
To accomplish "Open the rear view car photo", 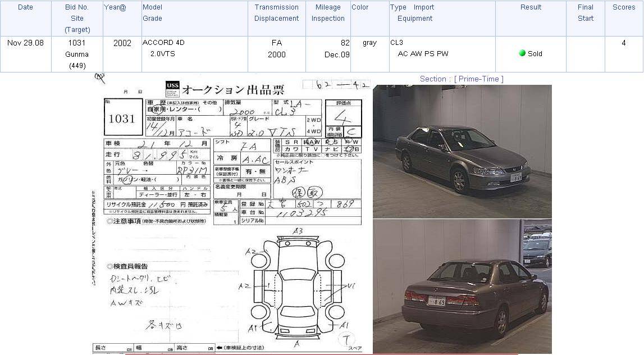I will 462,286.
